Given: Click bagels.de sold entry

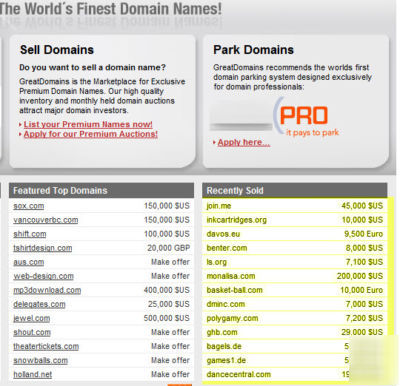Looking at the screenshot, I should click(224, 346).
